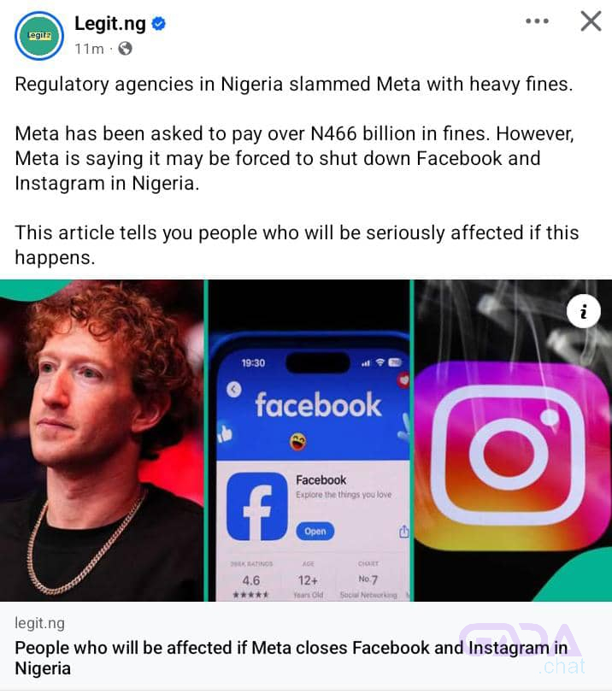Click the N466 billion fines paragraph
Viewport: 612px width, 700px height.
coord(295,158)
